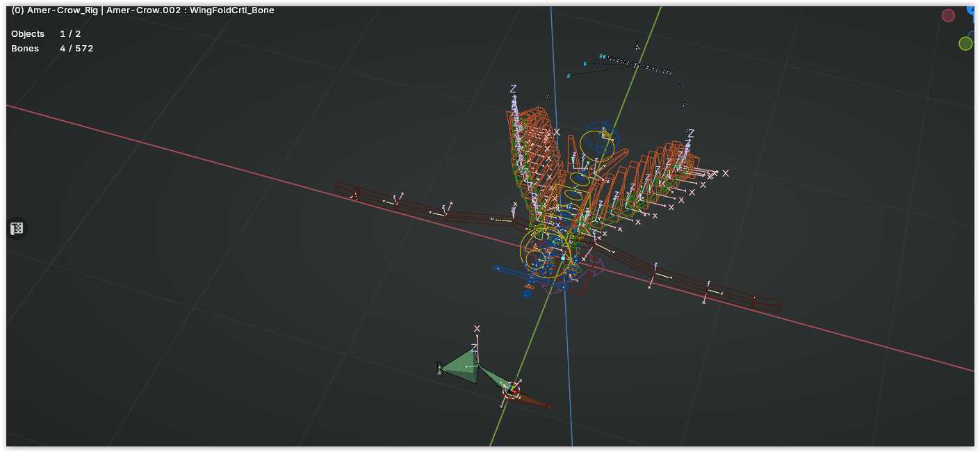Click the Objects 1 / 2 statistics text
The height and width of the screenshot is (452, 980).
tap(46, 34)
